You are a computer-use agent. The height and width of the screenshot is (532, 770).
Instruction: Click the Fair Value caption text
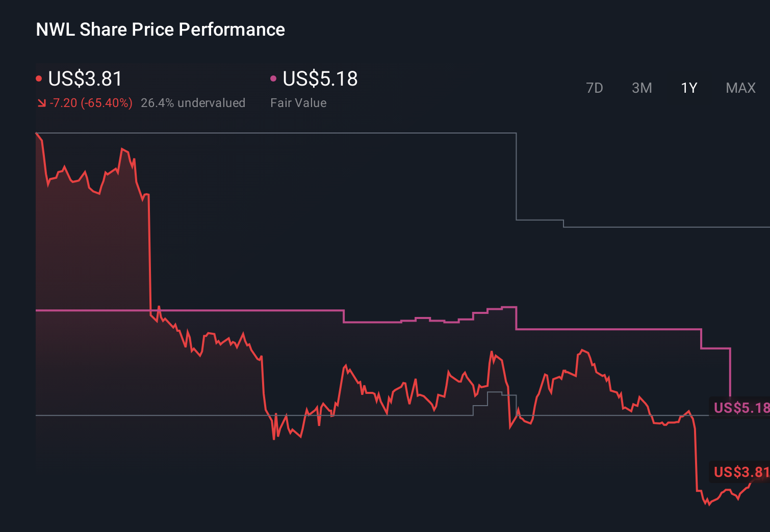pos(298,103)
